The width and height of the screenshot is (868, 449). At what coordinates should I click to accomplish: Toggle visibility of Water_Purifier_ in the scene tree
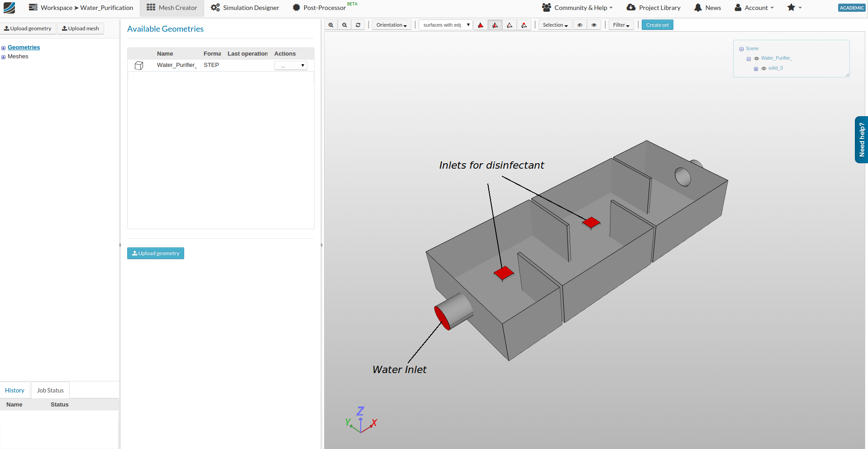756,58
